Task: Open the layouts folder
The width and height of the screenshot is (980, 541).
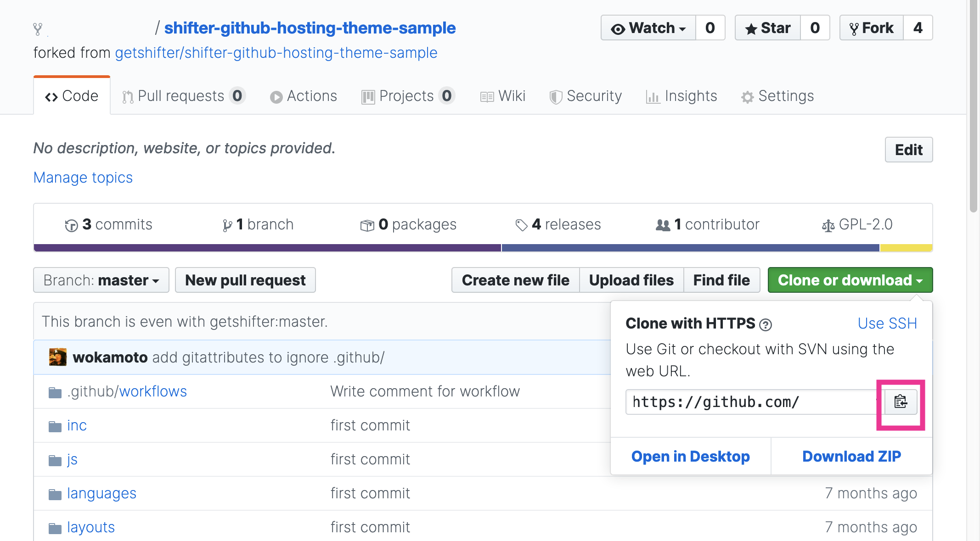Action: click(x=91, y=527)
